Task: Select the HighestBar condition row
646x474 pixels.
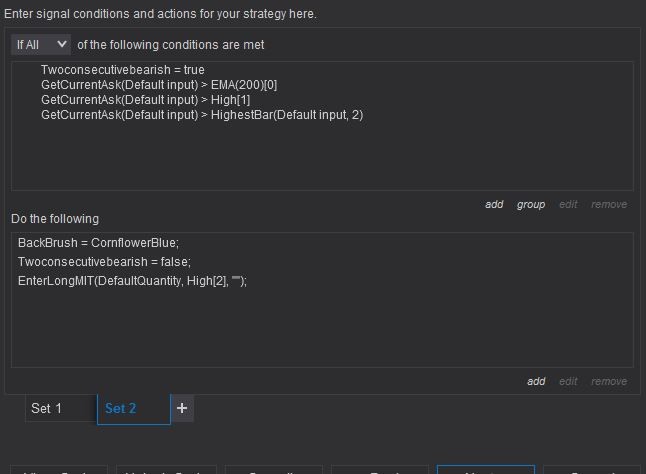Action: pos(201,115)
